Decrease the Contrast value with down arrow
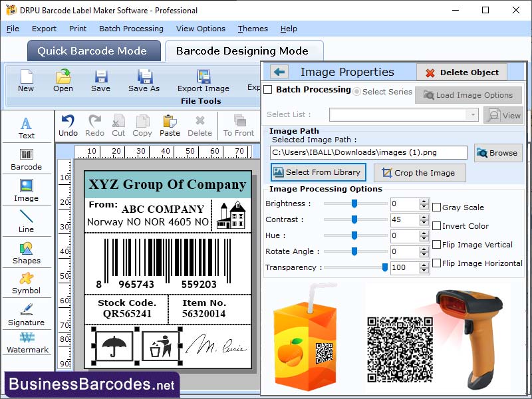The height and width of the screenshot is (399, 532). (x=424, y=223)
